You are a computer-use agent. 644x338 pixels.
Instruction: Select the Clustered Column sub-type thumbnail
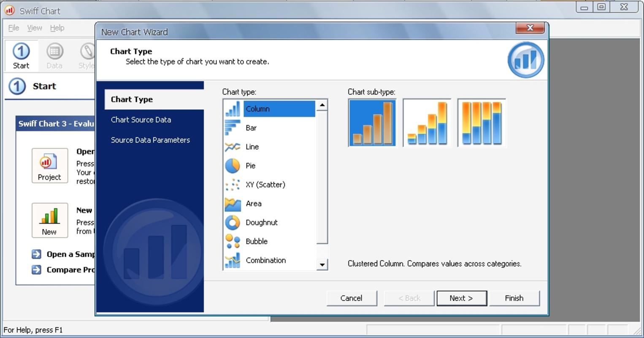tap(372, 123)
